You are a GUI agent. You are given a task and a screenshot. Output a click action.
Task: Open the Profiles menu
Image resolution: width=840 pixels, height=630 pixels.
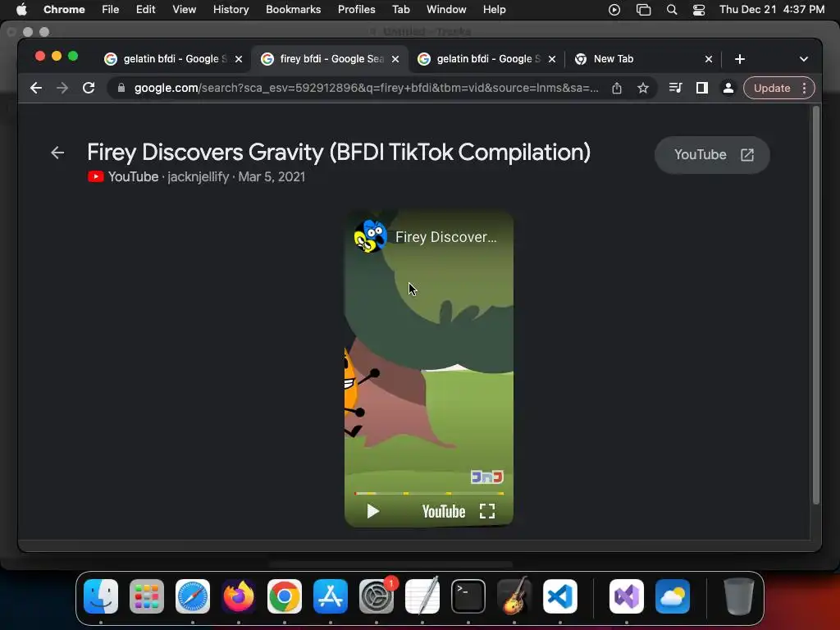(356, 10)
